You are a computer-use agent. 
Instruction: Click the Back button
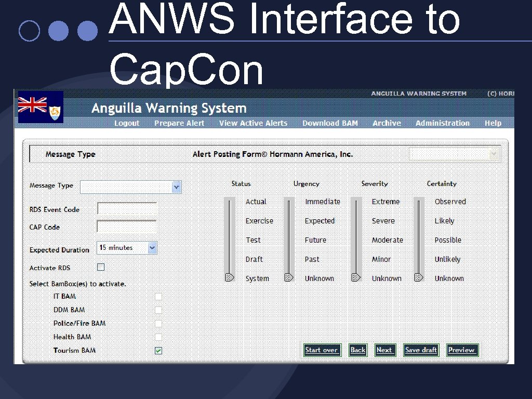click(x=358, y=350)
